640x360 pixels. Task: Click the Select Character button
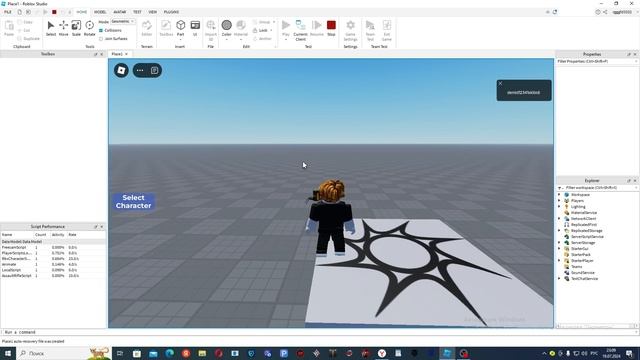(x=133, y=202)
